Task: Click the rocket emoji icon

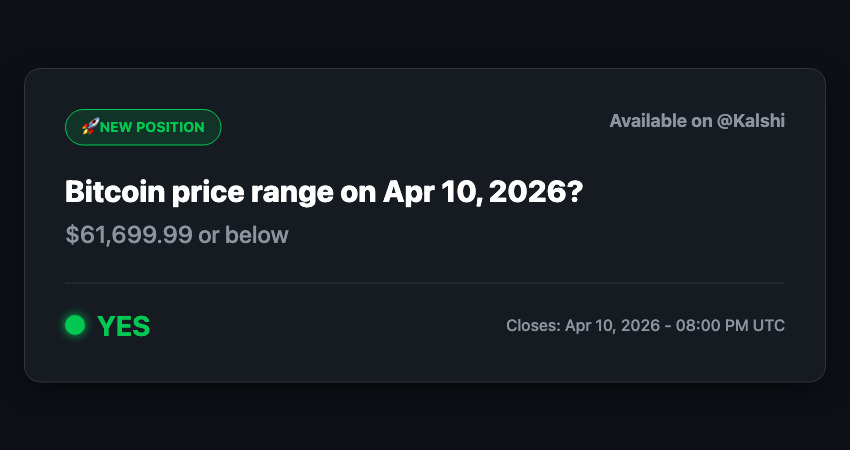Action: pyautogui.click(x=89, y=127)
